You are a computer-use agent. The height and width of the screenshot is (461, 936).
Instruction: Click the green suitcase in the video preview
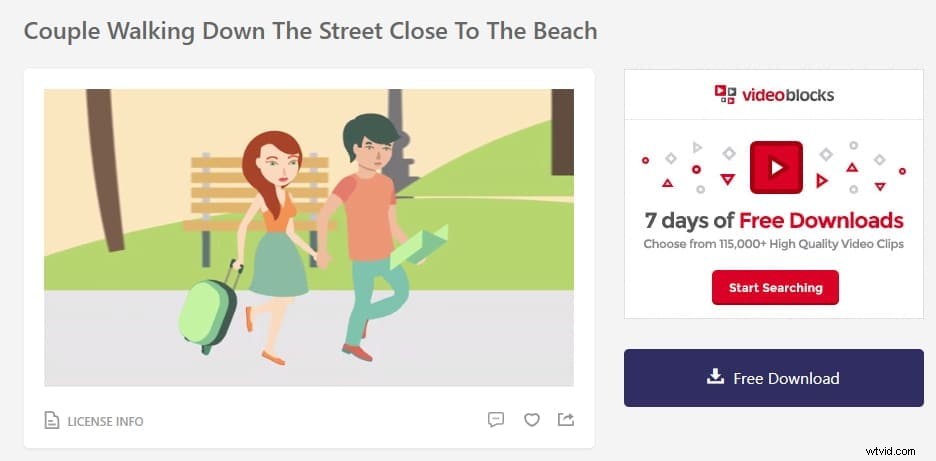point(207,308)
